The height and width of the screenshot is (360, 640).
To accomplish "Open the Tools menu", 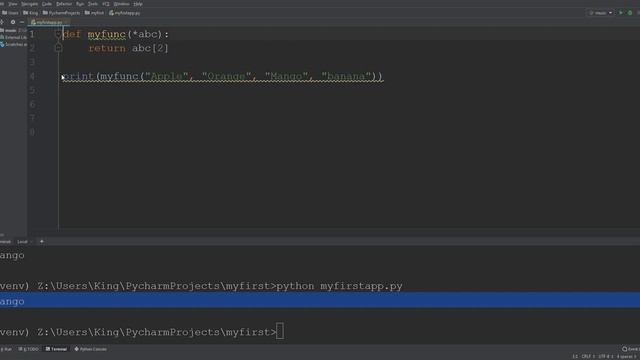I will [x=93, y=4].
